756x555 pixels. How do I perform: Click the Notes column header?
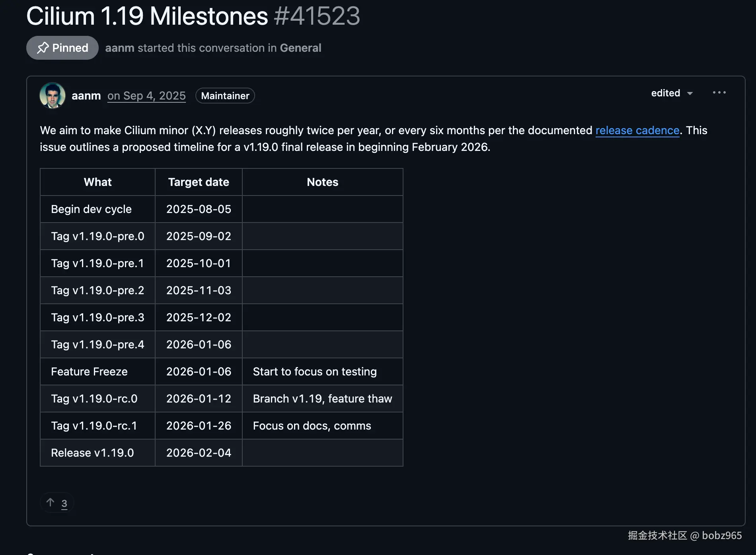point(323,182)
